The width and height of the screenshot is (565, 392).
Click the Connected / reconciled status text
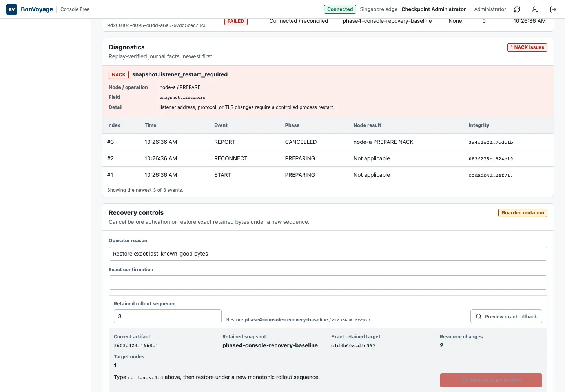click(299, 21)
